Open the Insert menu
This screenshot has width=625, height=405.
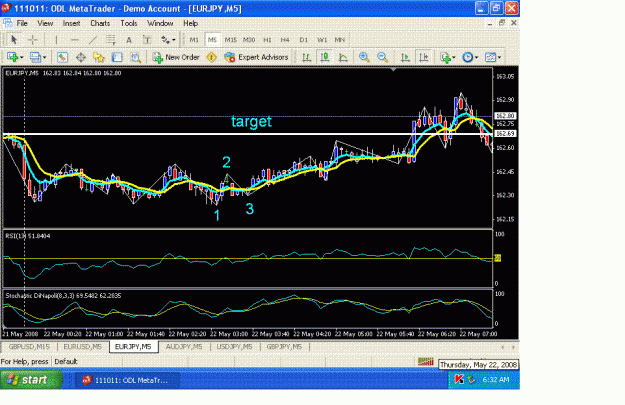pos(71,23)
